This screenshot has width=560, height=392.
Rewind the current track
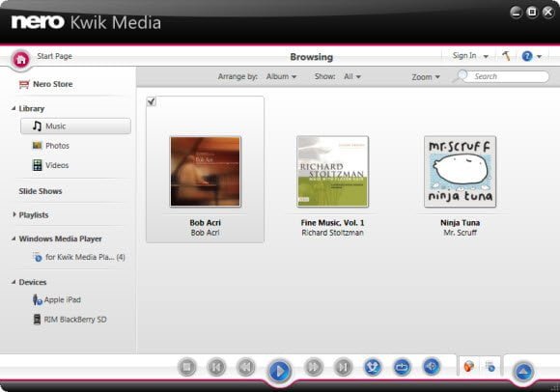coord(245,367)
